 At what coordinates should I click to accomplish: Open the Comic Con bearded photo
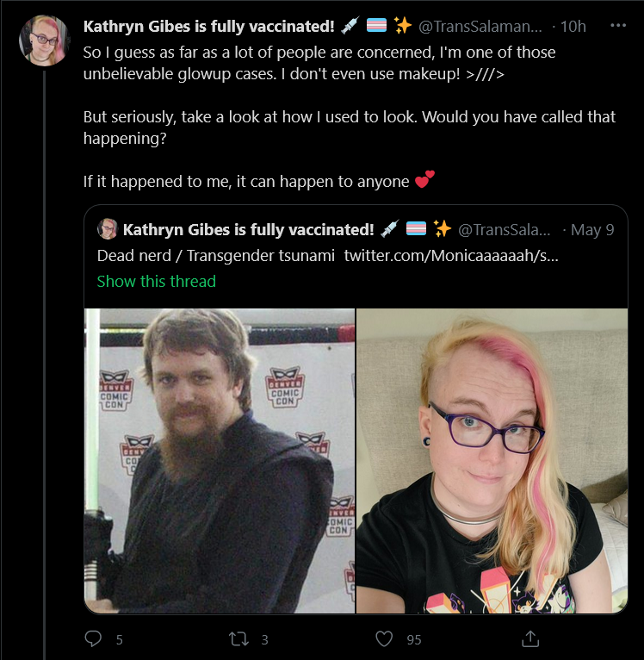coord(220,461)
